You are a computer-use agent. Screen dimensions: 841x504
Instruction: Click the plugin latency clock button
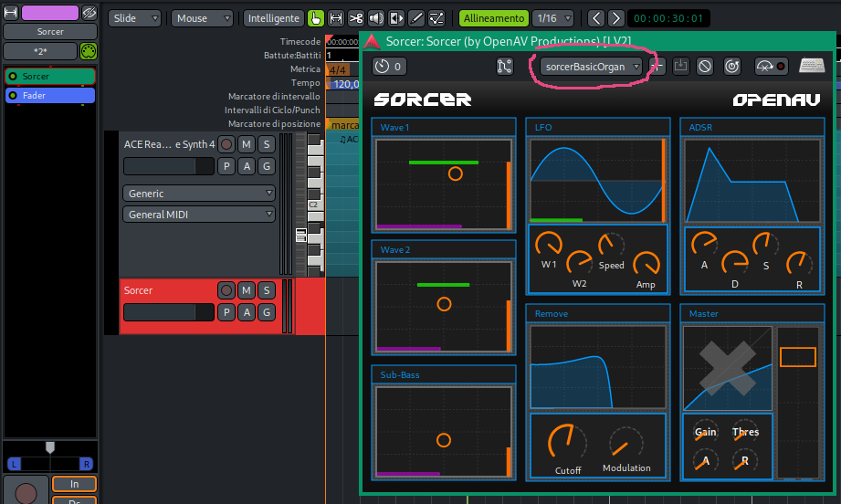click(389, 67)
